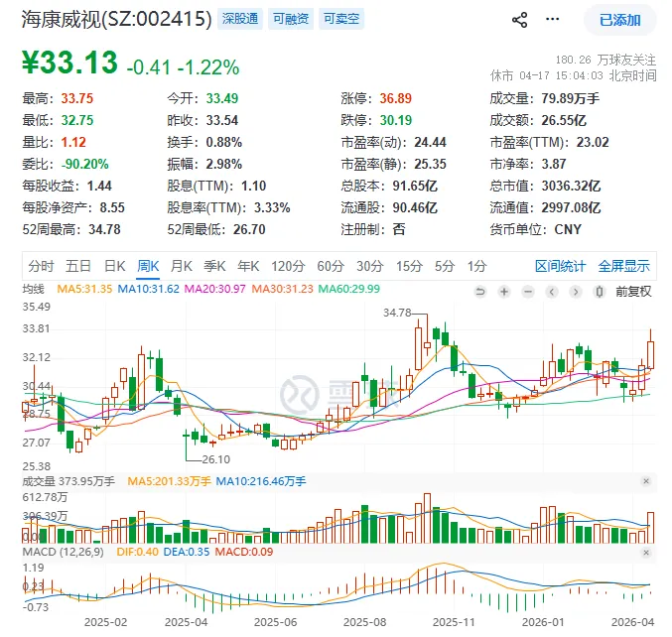Click the MA5:31.35 moving average legend

click(84, 289)
